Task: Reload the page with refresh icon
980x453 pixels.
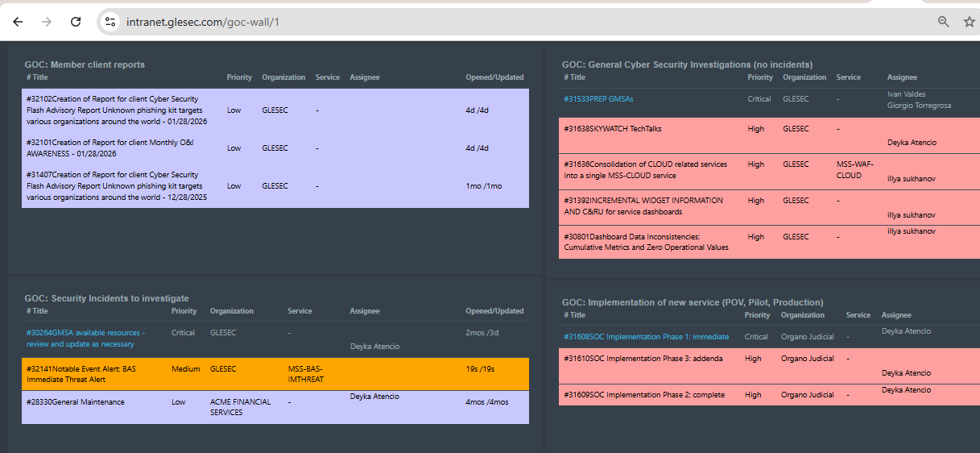Action: (x=76, y=22)
